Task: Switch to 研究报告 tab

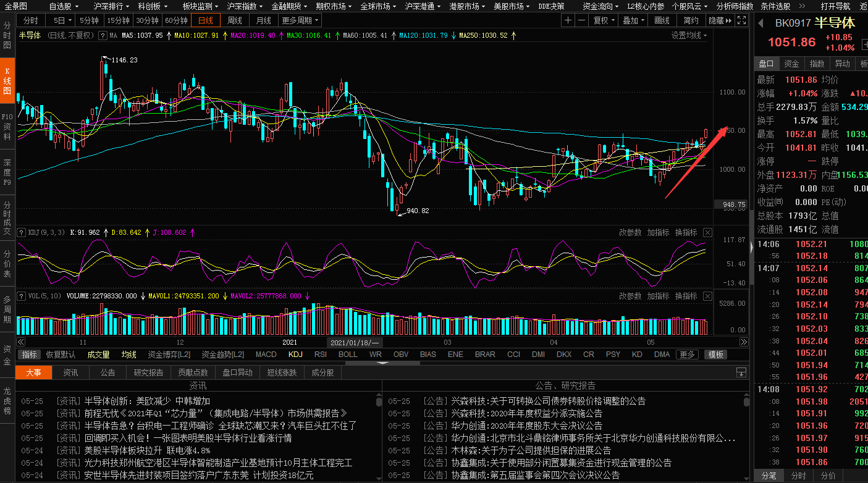Action: pyautogui.click(x=148, y=372)
